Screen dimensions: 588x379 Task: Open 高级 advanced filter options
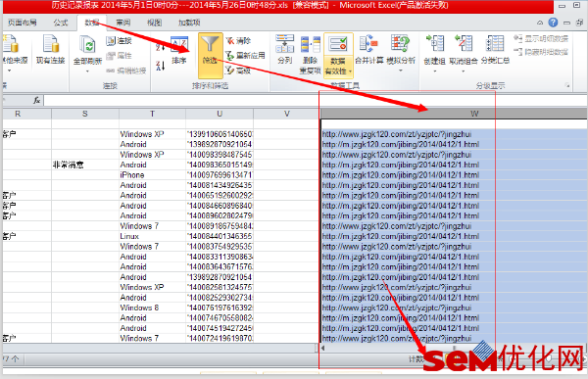[x=238, y=71]
